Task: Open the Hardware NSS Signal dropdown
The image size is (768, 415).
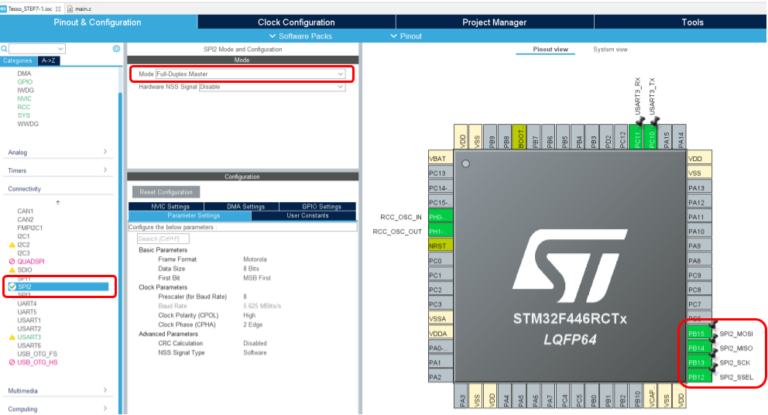Action: click(x=270, y=86)
